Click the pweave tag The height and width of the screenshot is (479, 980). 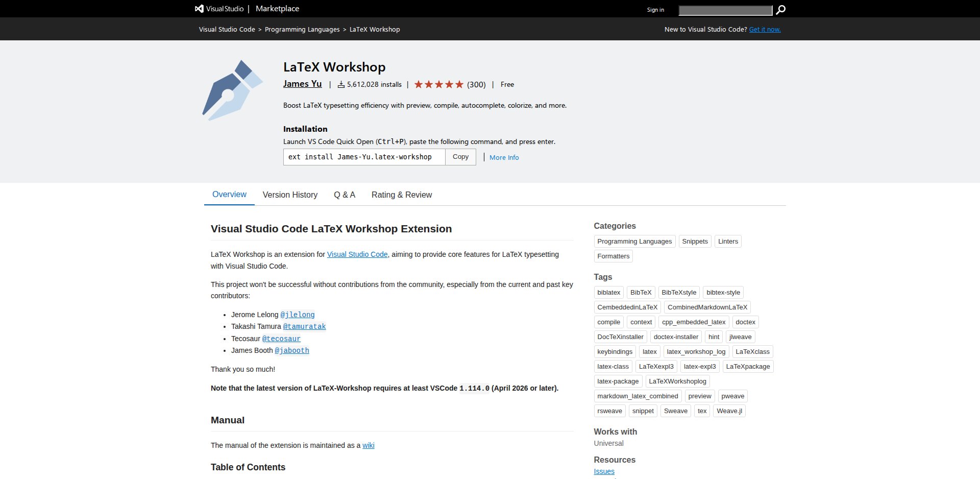point(733,396)
